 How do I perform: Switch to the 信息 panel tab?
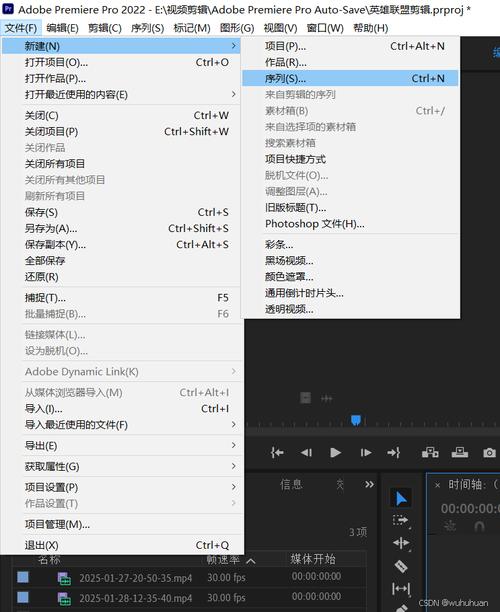click(x=291, y=484)
